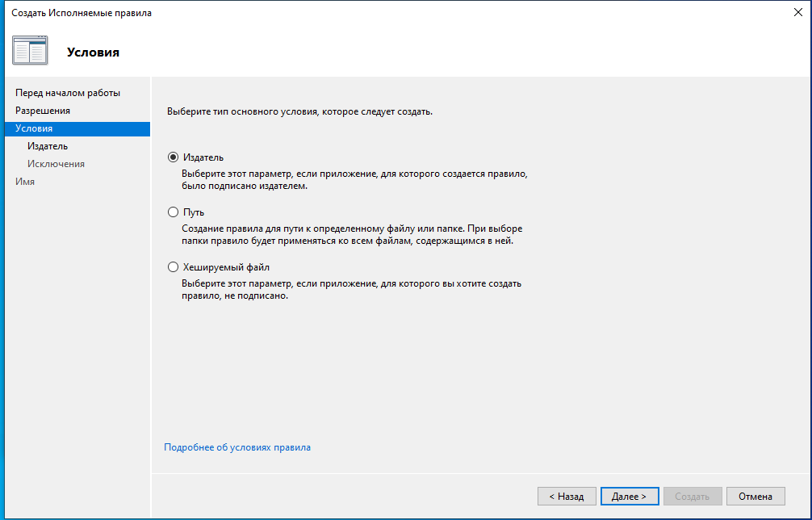The width and height of the screenshot is (812, 520).
Task: Click the description ending with правило, не подписано
Action: coord(352,290)
